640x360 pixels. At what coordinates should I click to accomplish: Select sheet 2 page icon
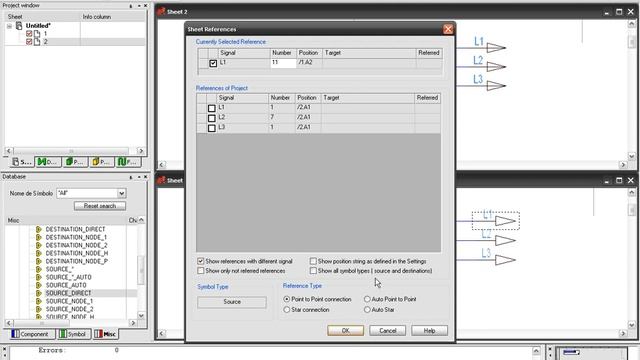tap(37, 42)
